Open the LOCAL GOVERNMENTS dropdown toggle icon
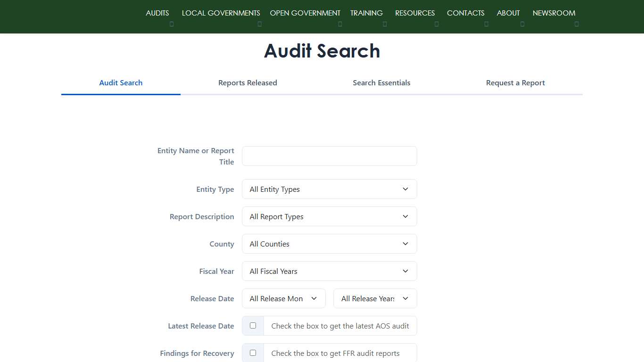This screenshot has width=644, height=362. [259, 24]
